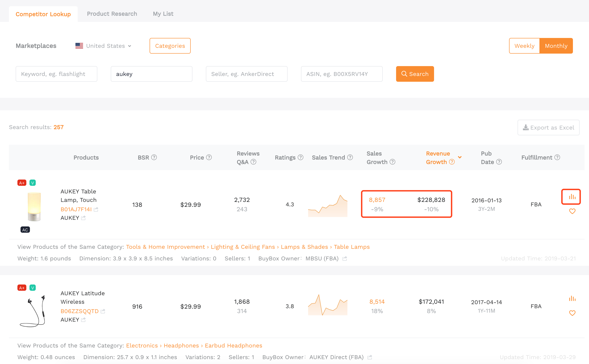The height and width of the screenshot is (364, 589).
Task: Show help tooltip for Price column
Action: coord(209,157)
